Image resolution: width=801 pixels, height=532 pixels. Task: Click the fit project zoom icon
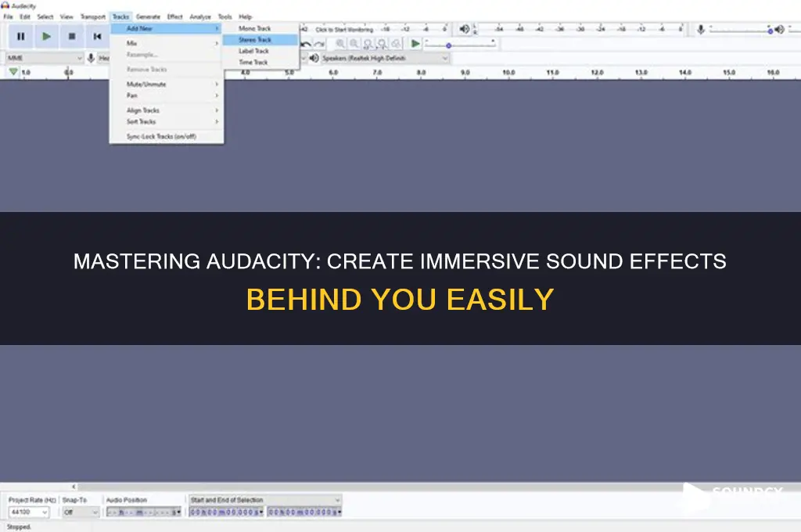(382, 44)
